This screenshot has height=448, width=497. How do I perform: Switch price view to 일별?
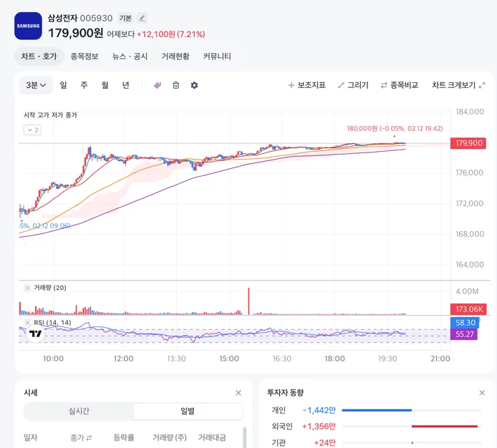tap(188, 411)
